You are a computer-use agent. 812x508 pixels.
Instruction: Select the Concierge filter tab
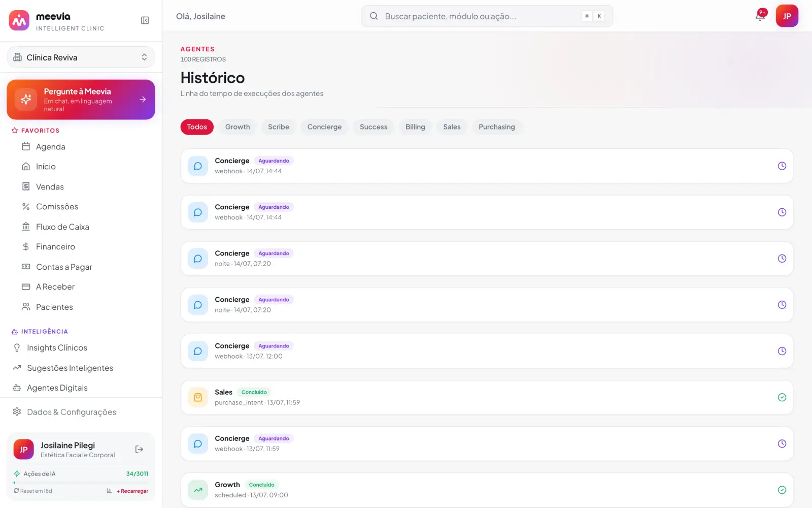coord(324,127)
